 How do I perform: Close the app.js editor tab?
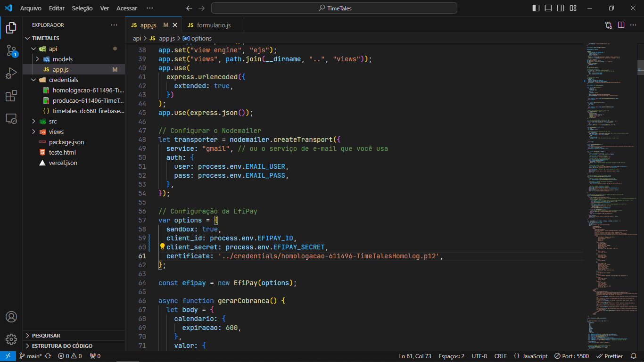tap(175, 25)
